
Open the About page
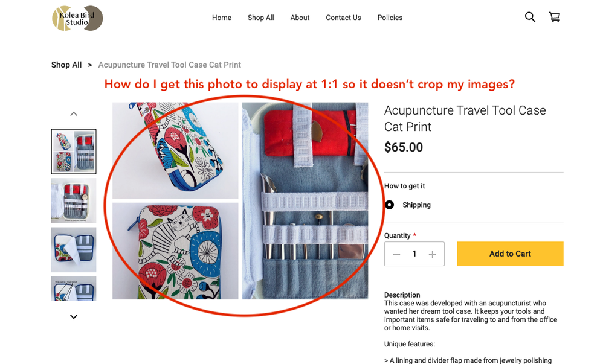tap(300, 18)
